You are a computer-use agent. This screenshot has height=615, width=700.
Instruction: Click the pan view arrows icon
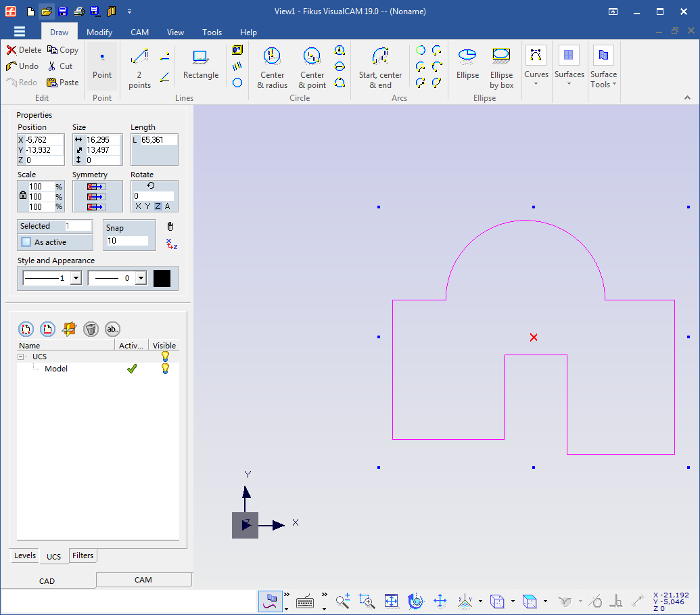(x=440, y=601)
